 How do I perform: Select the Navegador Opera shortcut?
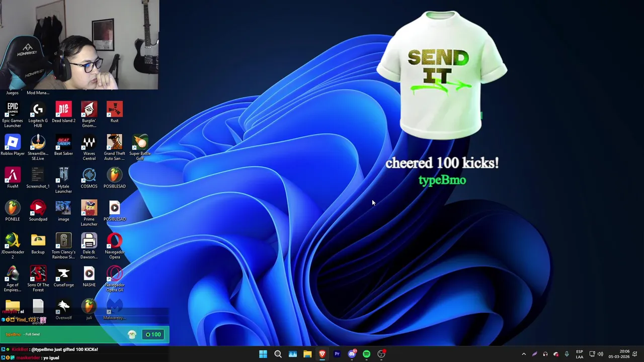(x=114, y=246)
